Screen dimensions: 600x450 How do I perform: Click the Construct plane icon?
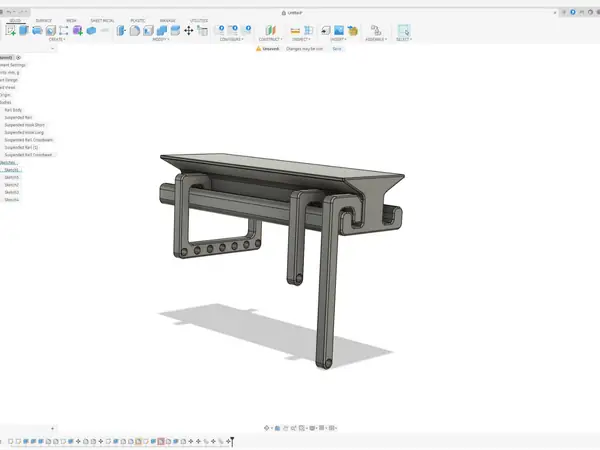click(x=271, y=30)
